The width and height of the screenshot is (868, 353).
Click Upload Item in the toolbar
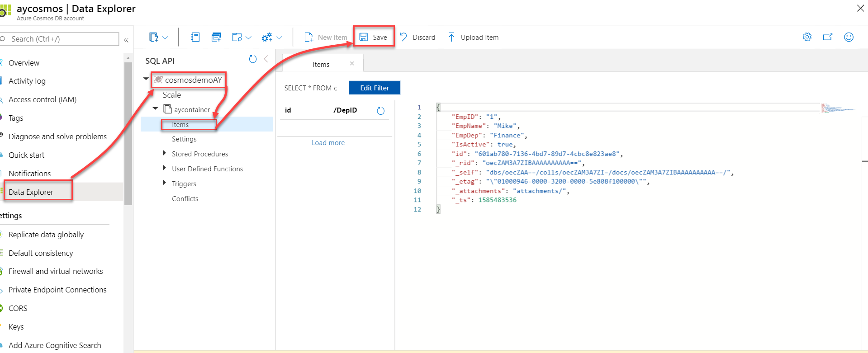pos(473,37)
